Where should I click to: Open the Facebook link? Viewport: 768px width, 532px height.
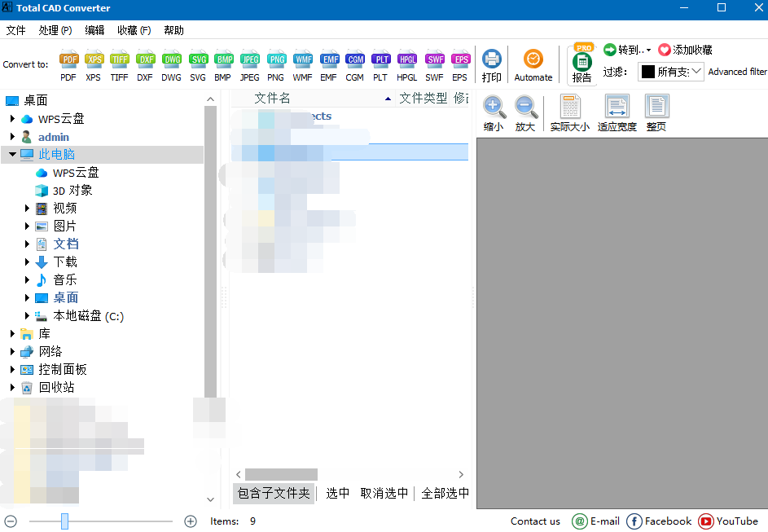659,521
